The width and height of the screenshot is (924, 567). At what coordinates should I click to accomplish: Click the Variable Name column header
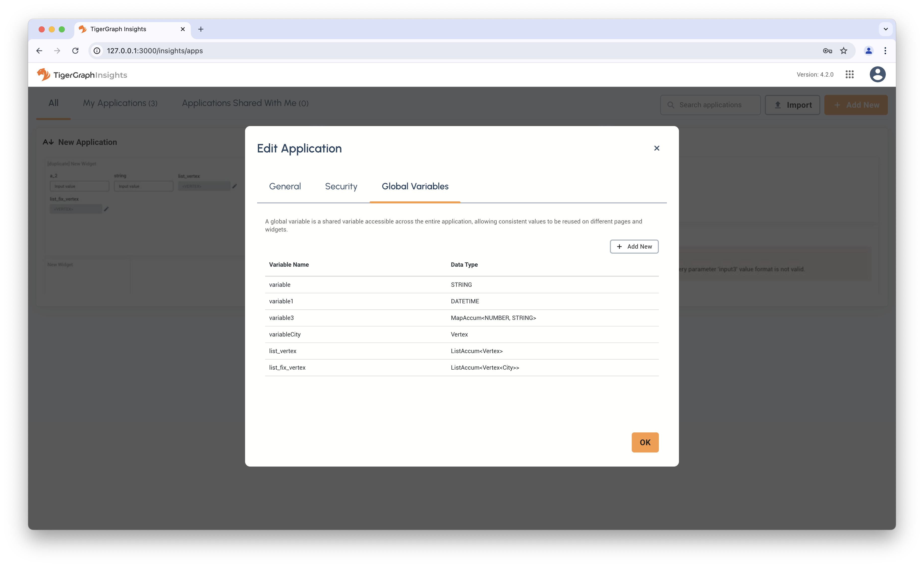click(289, 265)
